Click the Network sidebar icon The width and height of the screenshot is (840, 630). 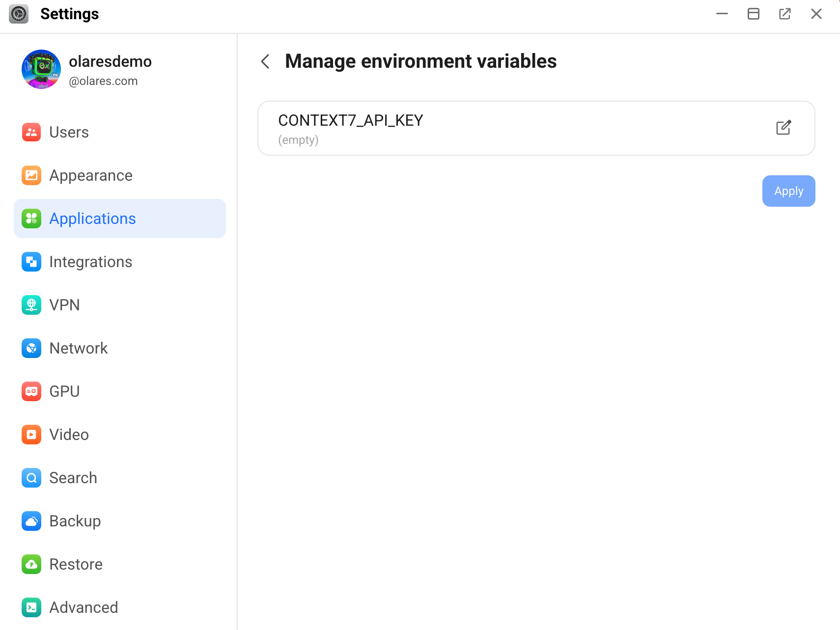click(x=31, y=348)
